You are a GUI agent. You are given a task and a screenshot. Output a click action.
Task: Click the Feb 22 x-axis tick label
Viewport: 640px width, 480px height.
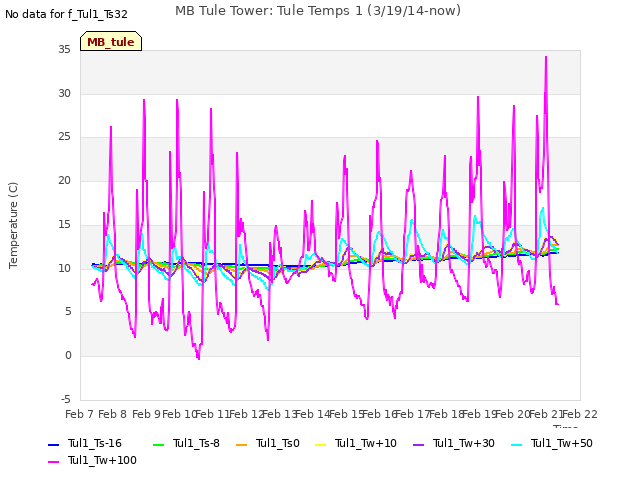pyautogui.click(x=580, y=414)
